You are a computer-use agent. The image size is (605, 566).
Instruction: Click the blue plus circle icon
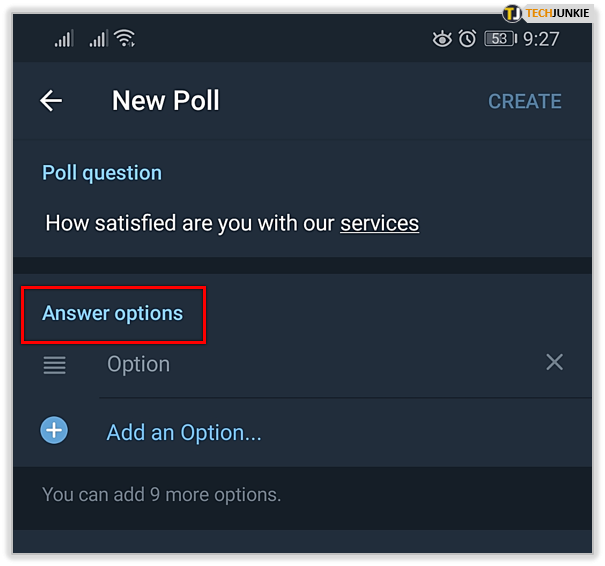click(54, 431)
